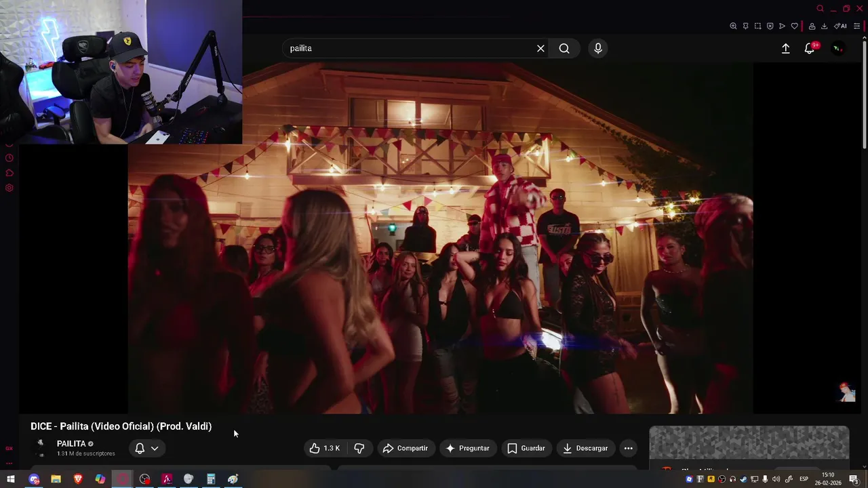This screenshot has width=868, height=488.
Task: Open Paint from the taskbar
Action: pos(233,479)
